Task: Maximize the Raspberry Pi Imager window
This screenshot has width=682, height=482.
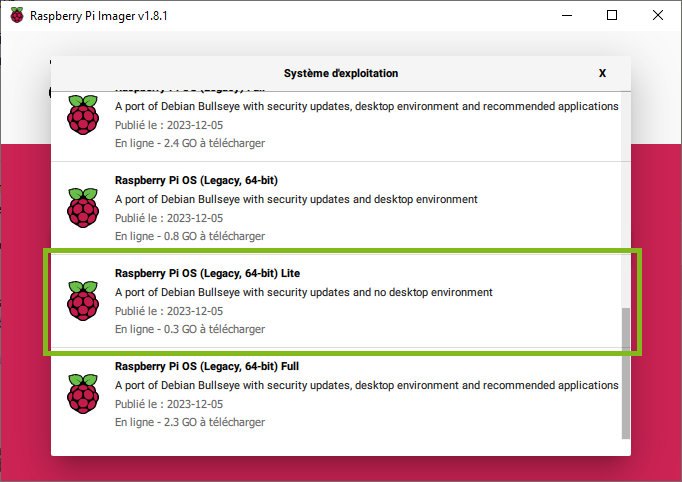Action: click(x=612, y=15)
